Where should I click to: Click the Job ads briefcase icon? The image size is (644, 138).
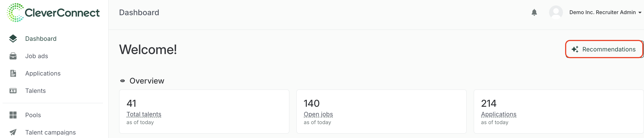(13, 56)
